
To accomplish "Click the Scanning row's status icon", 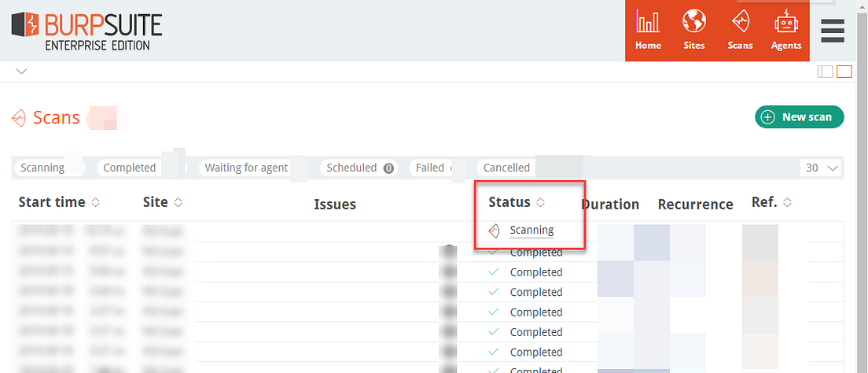I will [495, 231].
